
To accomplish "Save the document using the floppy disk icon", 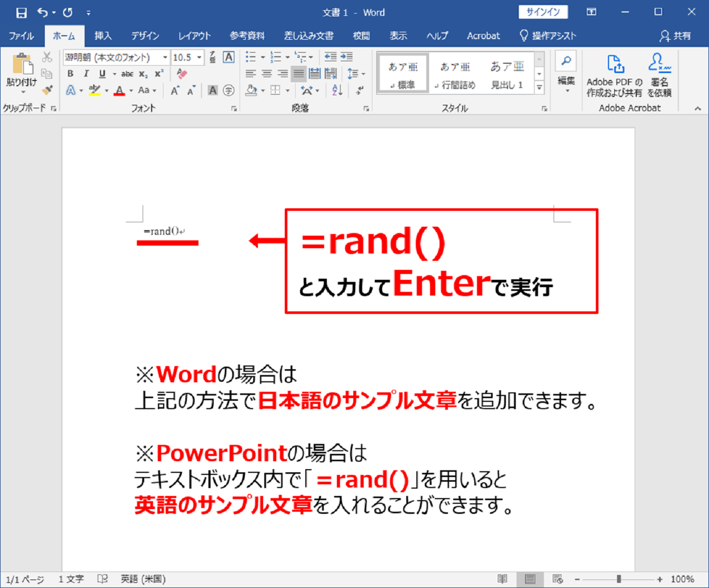I will click(x=21, y=12).
